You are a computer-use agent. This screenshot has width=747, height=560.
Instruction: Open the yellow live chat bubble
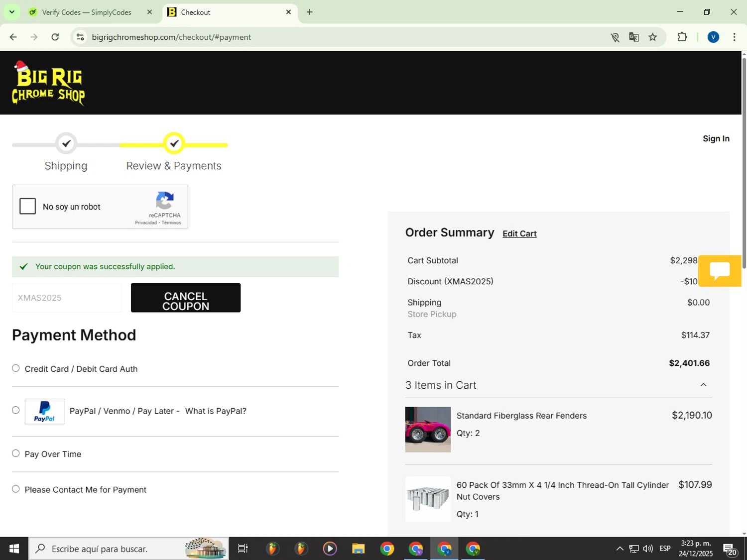click(720, 271)
